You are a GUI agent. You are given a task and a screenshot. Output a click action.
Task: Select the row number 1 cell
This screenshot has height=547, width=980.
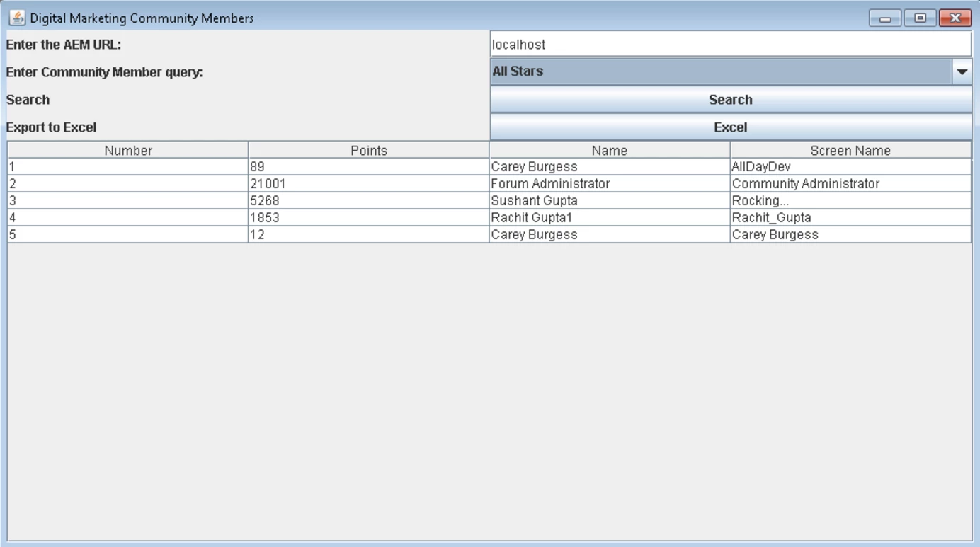[x=128, y=167]
